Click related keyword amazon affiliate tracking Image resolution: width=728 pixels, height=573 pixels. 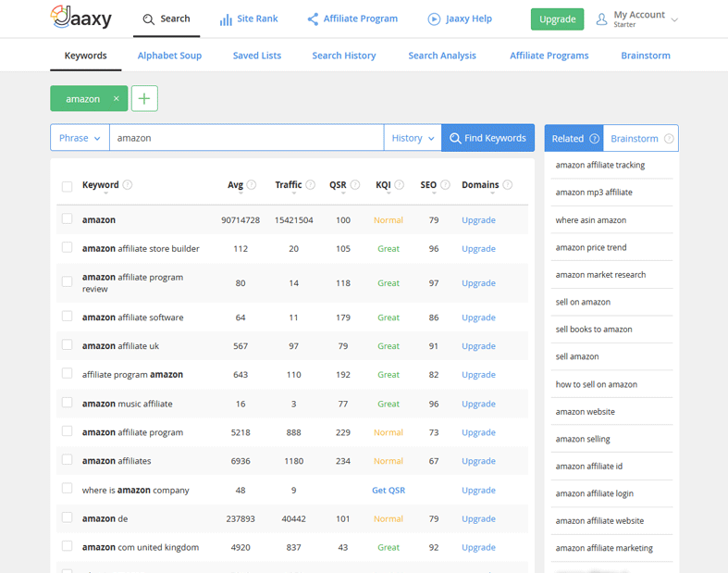[599, 165]
